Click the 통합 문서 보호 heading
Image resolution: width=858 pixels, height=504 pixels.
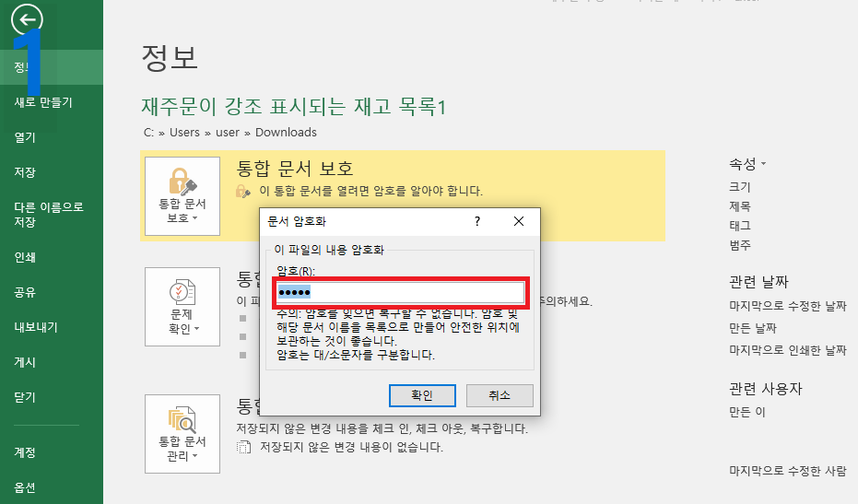coord(295,168)
